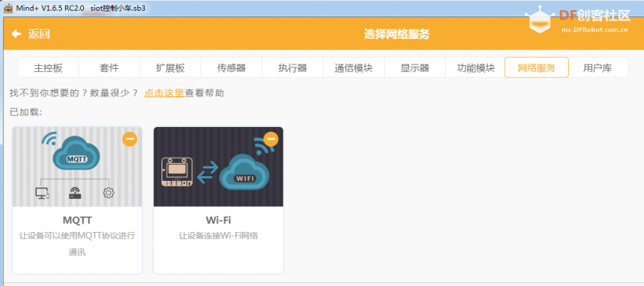Click the 已加载 label
Screen dimensions: 644x286
tap(26, 112)
